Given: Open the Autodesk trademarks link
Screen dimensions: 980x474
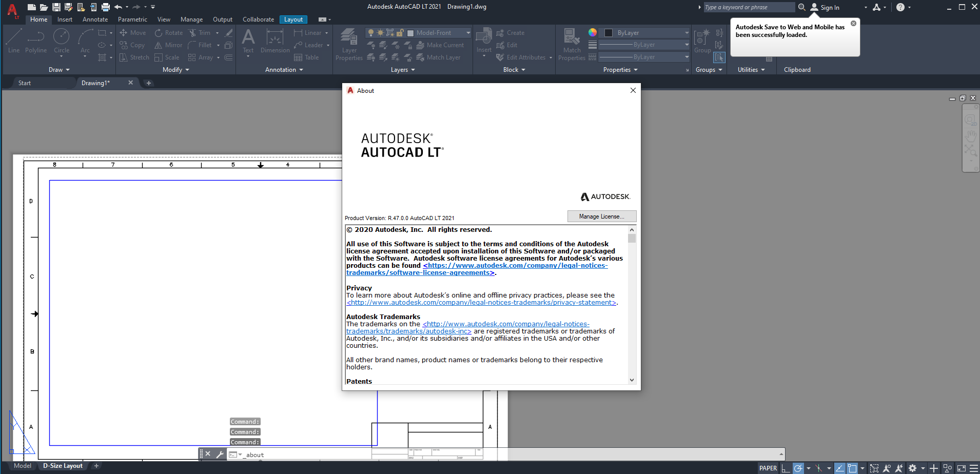Looking at the screenshot, I should 467,328.
